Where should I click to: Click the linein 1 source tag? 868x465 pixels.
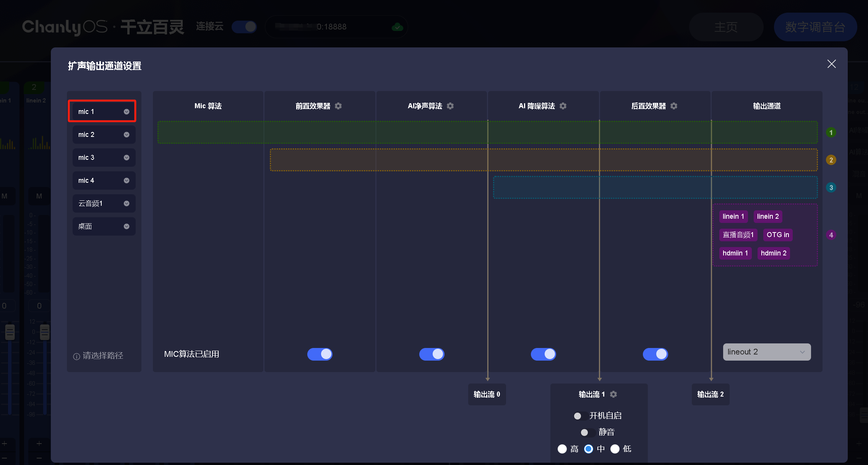click(x=733, y=216)
